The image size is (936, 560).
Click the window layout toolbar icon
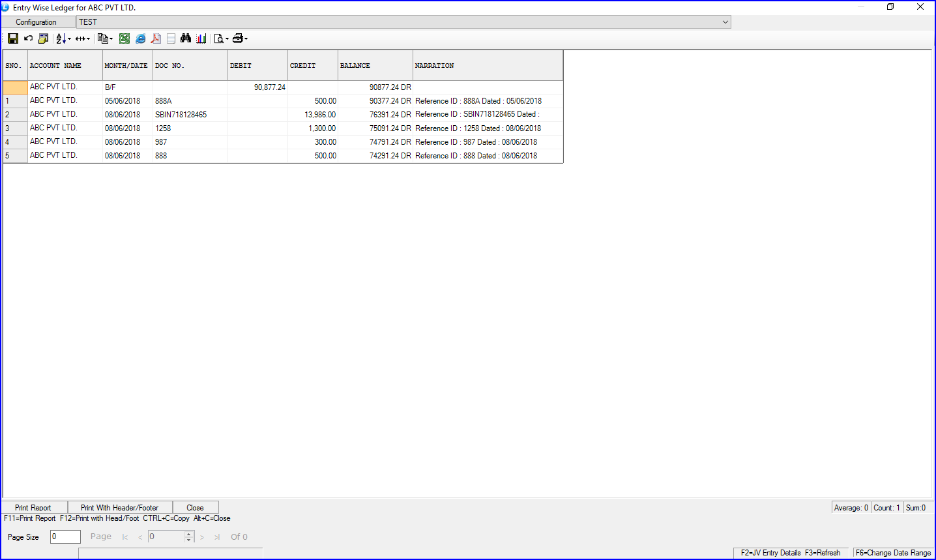(x=43, y=38)
